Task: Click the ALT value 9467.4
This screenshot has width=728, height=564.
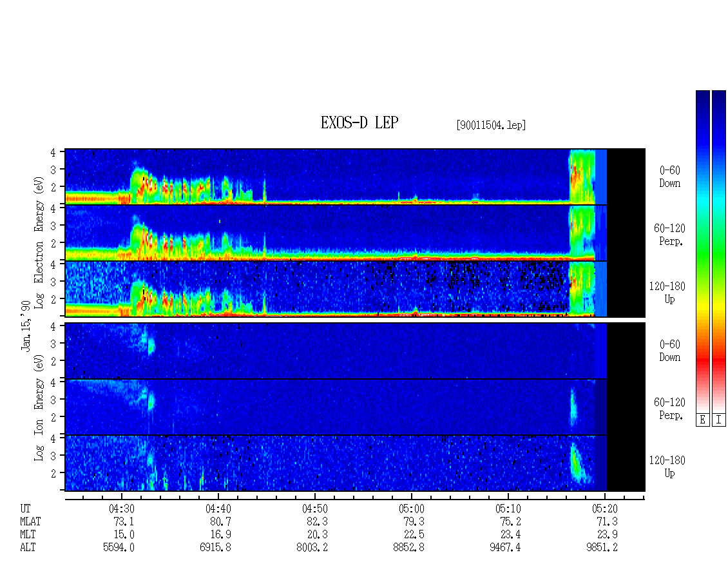Action: click(x=505, y=548)
